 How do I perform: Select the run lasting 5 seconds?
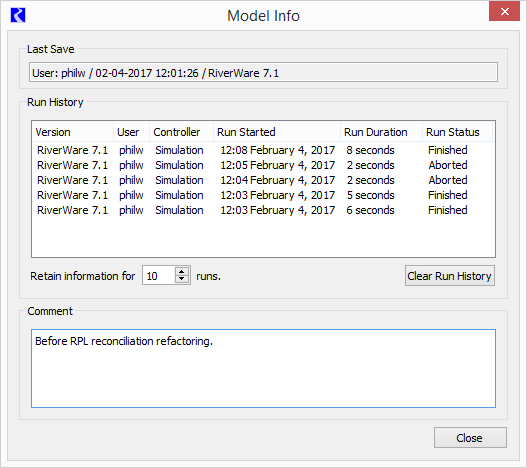pos(263,195)
